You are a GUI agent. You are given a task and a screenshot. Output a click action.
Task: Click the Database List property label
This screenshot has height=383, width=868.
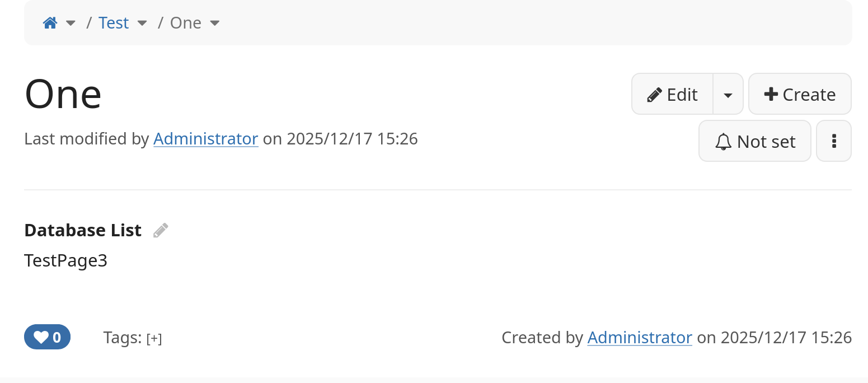(x=83, y=230)
